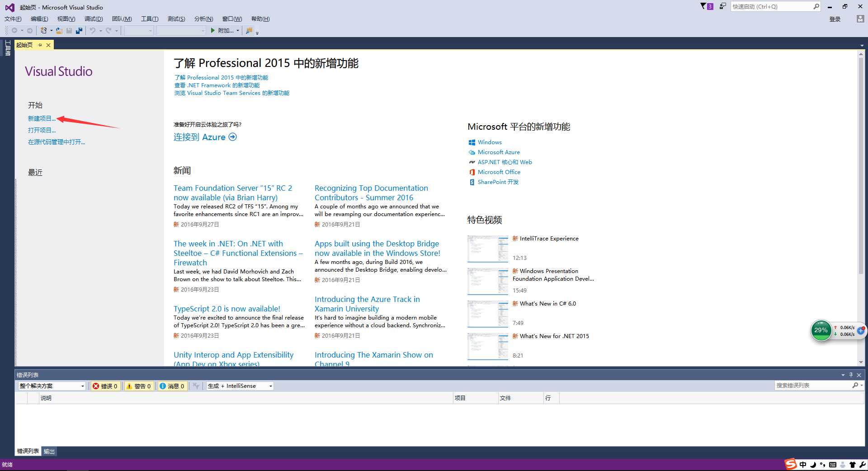Open the Undo history dropdown arrow
868x471 pixels.
tap(100, 31)
